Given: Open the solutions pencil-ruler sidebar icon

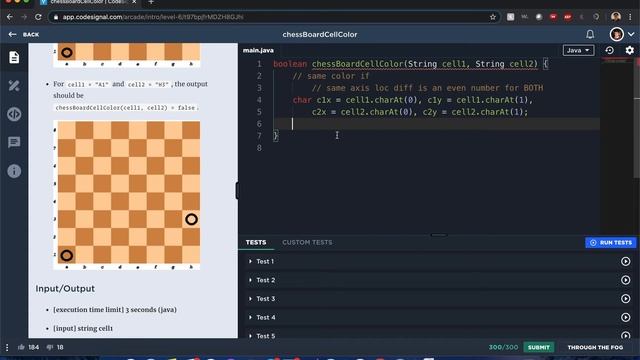Looking at the screenshot, I should pos(14,86).
